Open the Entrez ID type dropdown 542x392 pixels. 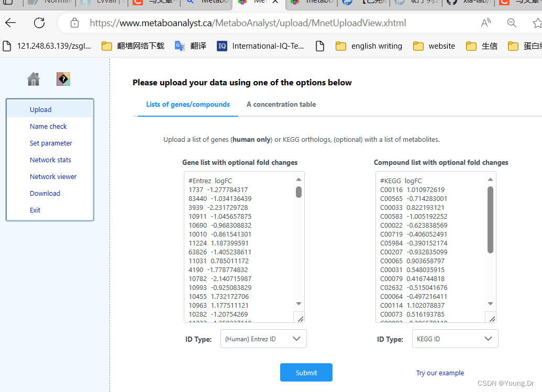tap(263, 339)
